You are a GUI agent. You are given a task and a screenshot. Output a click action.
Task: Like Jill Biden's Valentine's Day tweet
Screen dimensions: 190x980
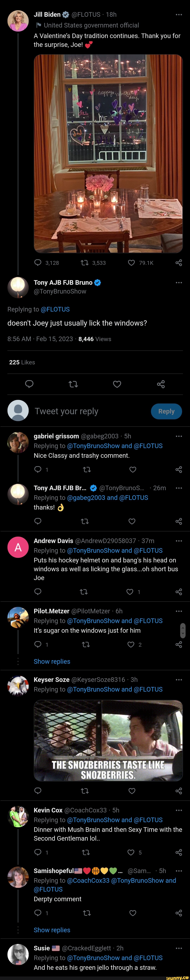click(131, 263)
